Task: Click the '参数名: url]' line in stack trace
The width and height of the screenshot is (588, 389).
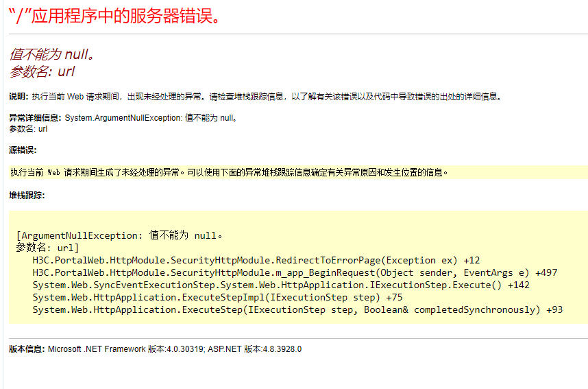Action: [x=47, y=248]
